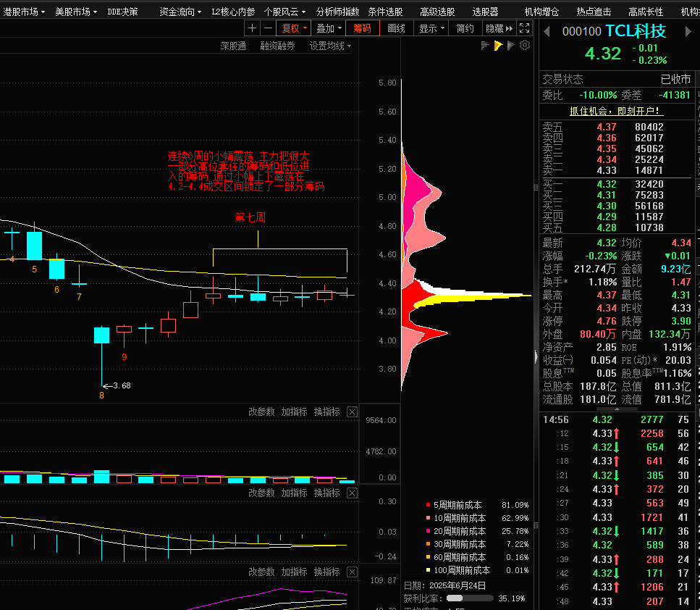
Task: Click 隐藏 to hide side panel
Action: 499,28
